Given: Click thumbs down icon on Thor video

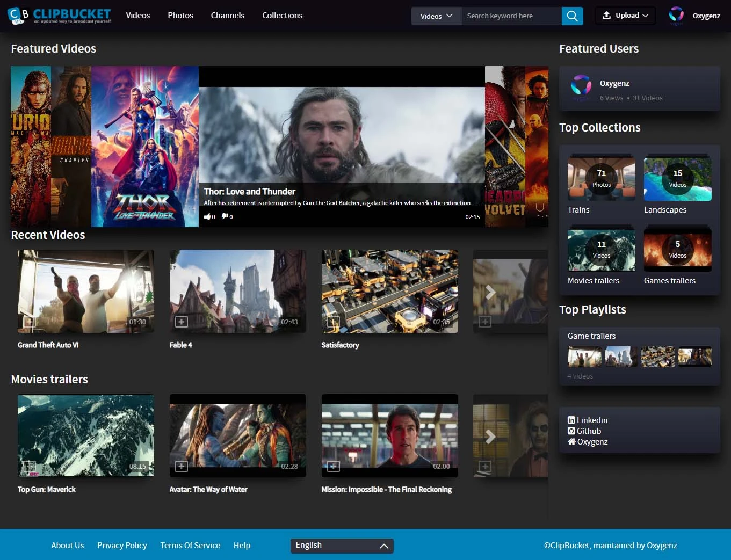Looking at the screenshot, I should [x=225, y=217].
